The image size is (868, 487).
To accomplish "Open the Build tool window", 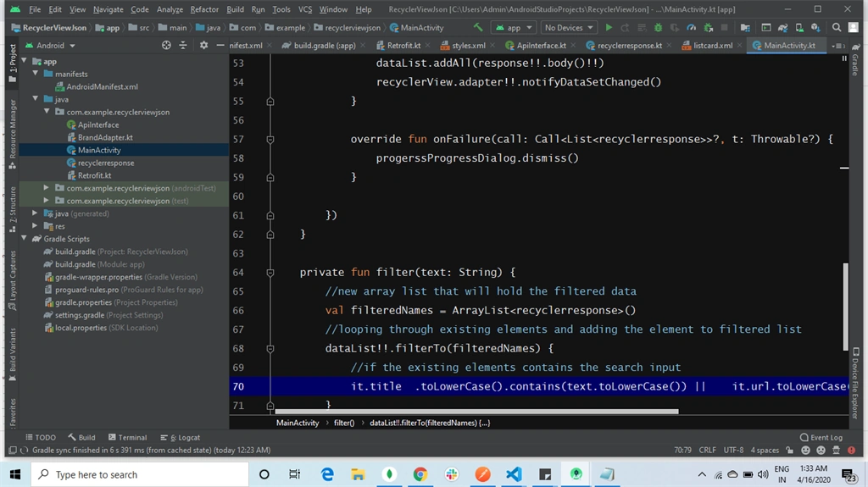I will (x=81, y=437).
